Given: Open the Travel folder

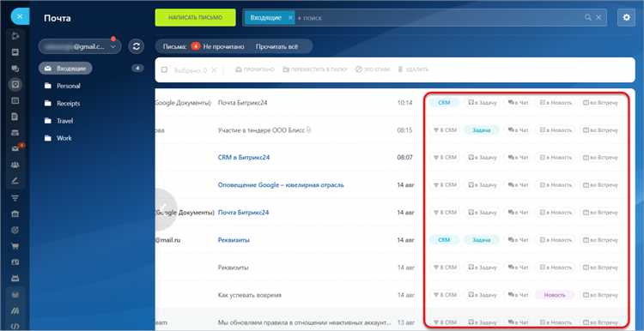Looking at the screenshot, I should [x=64, y=121].
